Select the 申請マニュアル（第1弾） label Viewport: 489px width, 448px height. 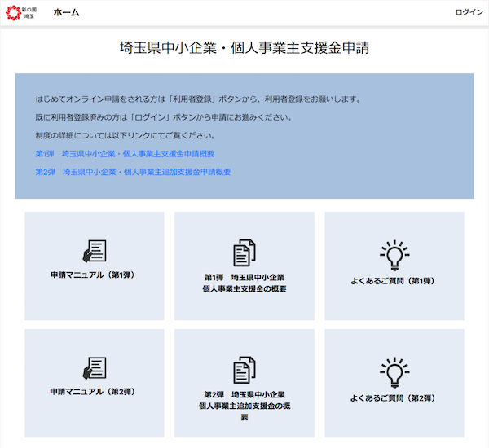click(95, 275)
